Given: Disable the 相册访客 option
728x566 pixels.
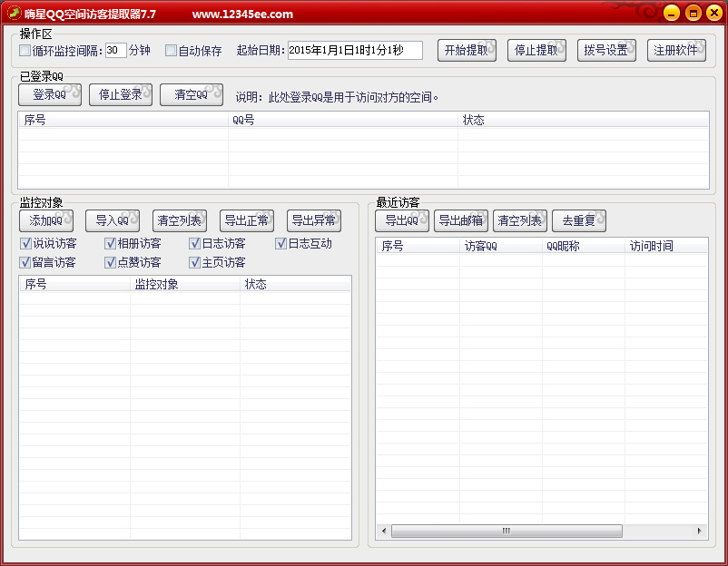Looking at the screenshot, I should 110,243.
